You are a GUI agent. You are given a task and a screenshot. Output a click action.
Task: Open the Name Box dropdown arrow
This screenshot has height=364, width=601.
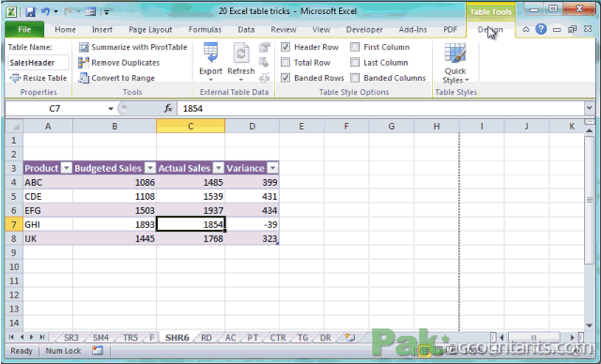[x=111, y=109]
